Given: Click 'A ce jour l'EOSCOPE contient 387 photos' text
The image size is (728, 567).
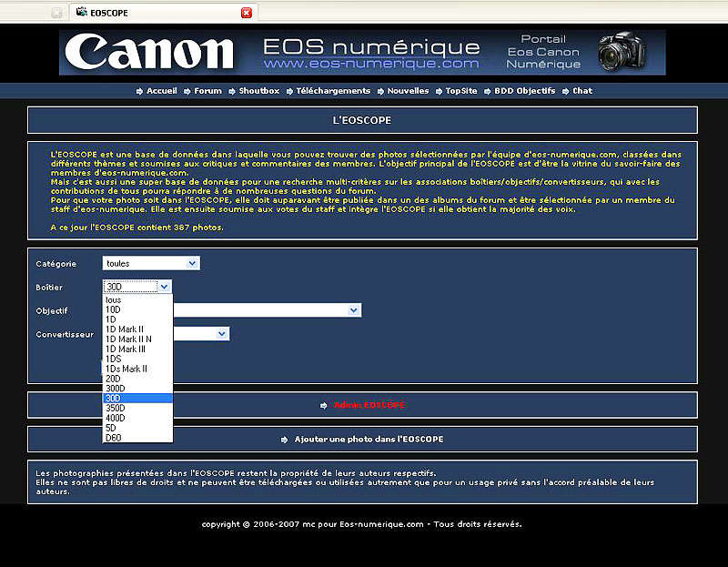Looking at the screenshot, I should click(137, 228).
